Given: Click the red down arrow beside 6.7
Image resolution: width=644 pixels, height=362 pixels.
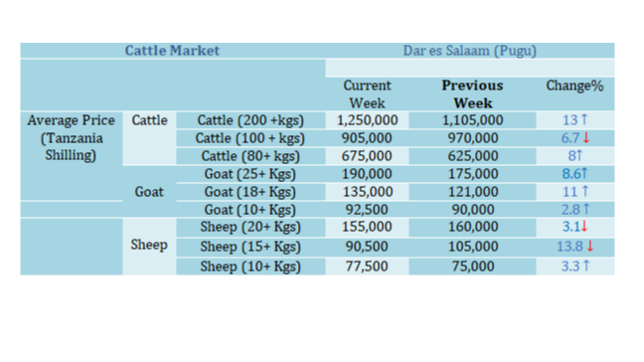Looking at the screenshot, I should pyautogui.click(x=586, y=137).
